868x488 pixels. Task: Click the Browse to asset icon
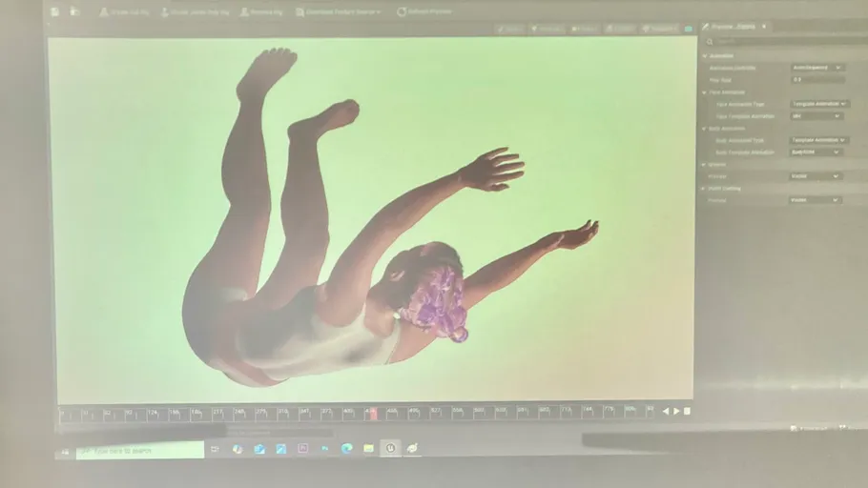74,11
